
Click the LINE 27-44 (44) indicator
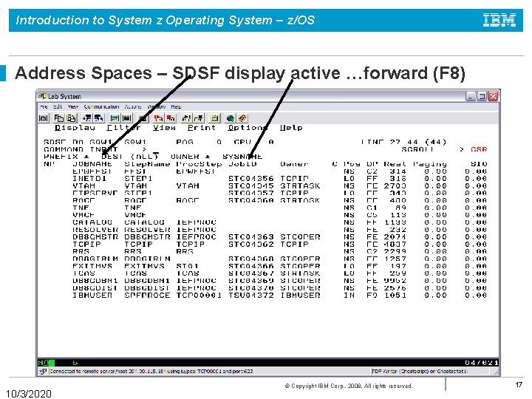[x=403, y=142]
